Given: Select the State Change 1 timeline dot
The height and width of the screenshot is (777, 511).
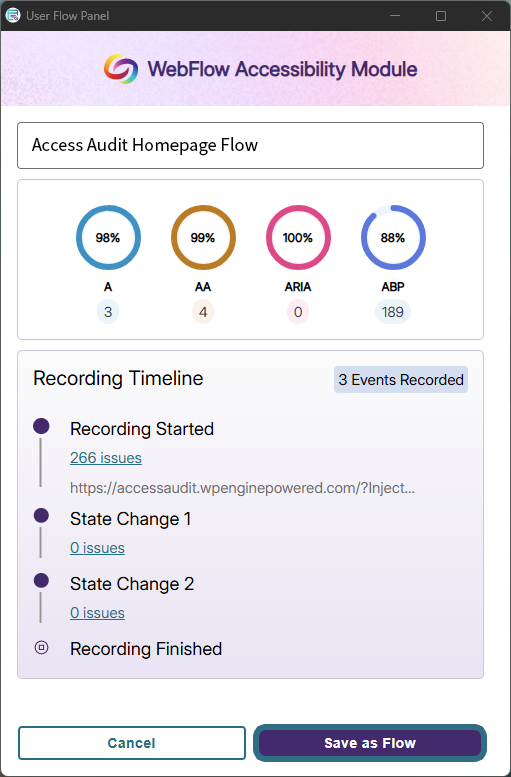Looking at the screenshot, I should [41, 516].
